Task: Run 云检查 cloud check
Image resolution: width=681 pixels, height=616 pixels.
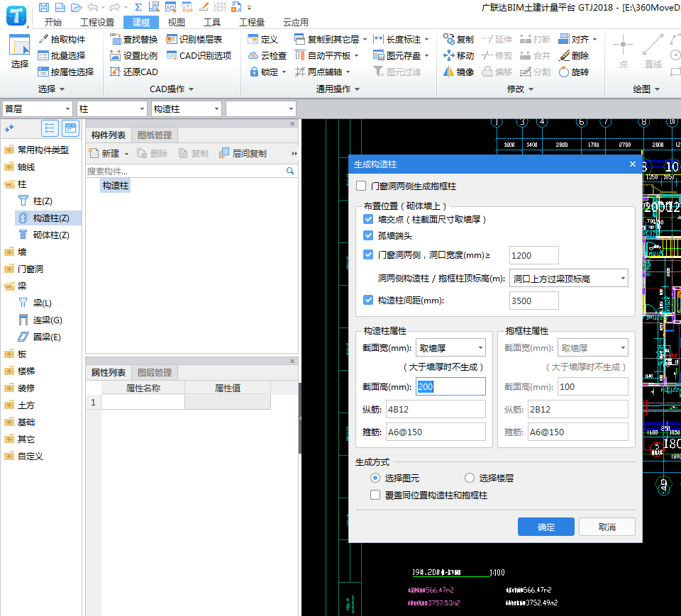Action: pyautogui.click(x=267, y=55)
